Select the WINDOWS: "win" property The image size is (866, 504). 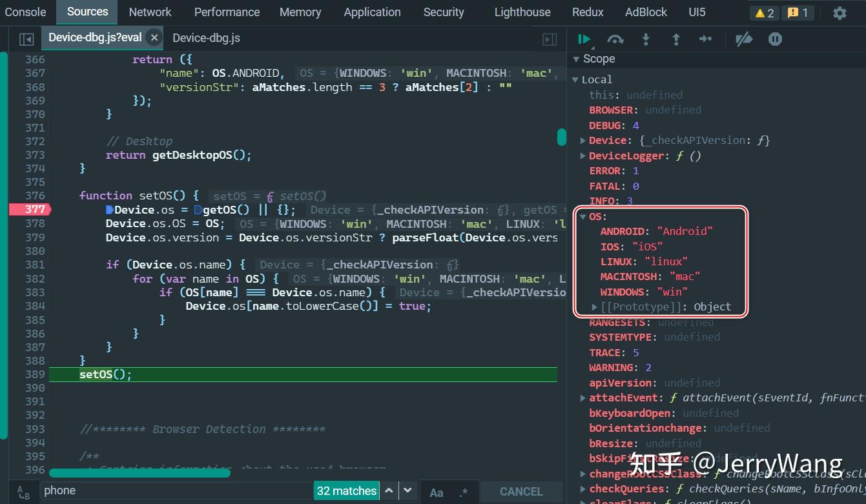coord(643,292)
